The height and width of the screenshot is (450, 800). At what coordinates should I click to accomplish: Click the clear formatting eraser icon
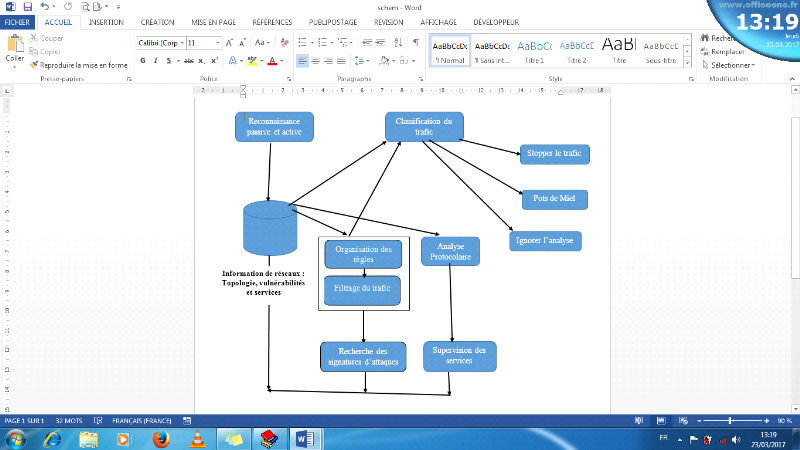coord(285,43)
